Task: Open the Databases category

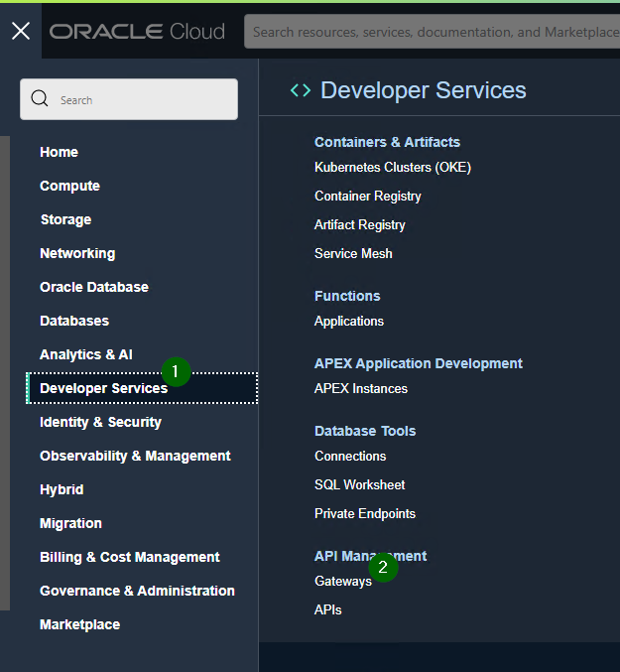Action: tap(74, 321)
